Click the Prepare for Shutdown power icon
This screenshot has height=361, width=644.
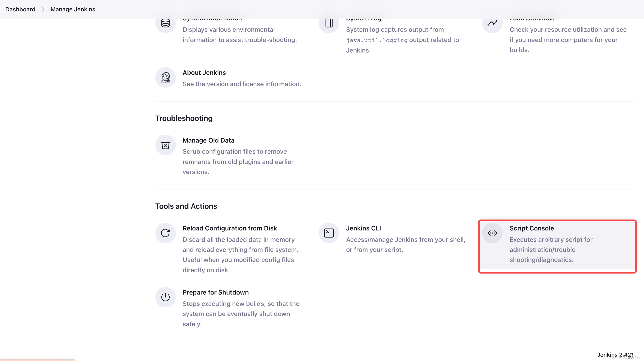pos(165,297)
